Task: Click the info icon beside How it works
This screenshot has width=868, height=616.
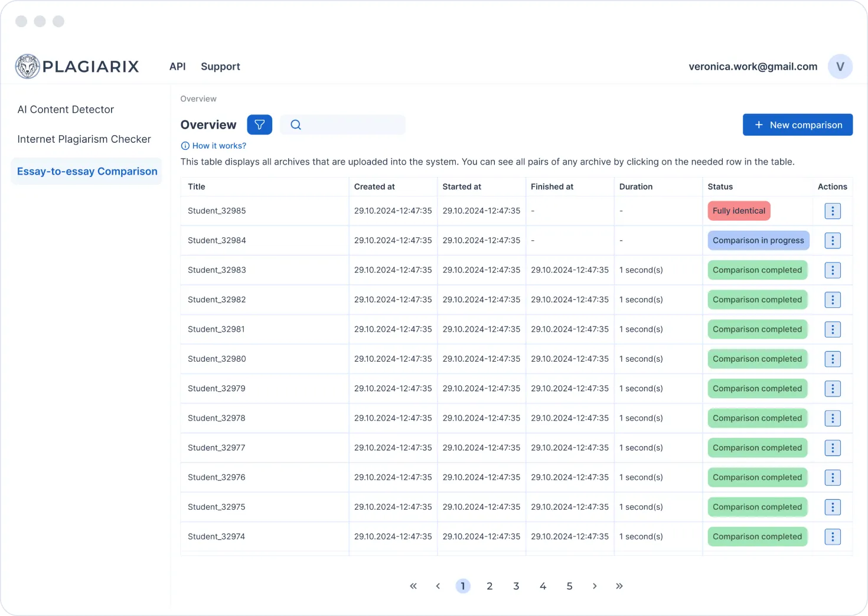Action: [185, 145]
